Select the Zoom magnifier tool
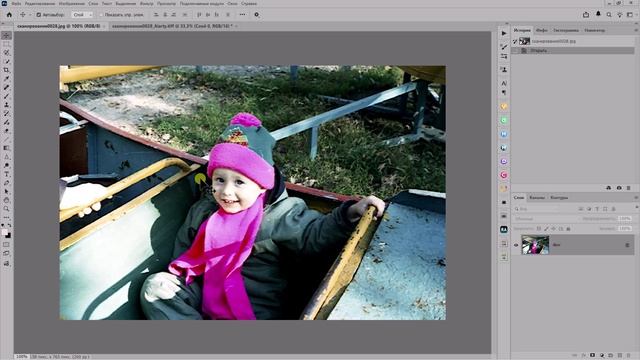 click(6, 209)
